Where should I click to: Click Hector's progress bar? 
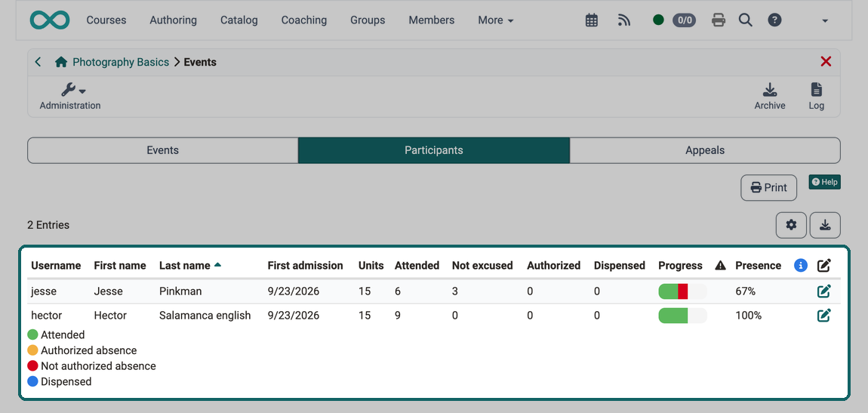point(682,316)
